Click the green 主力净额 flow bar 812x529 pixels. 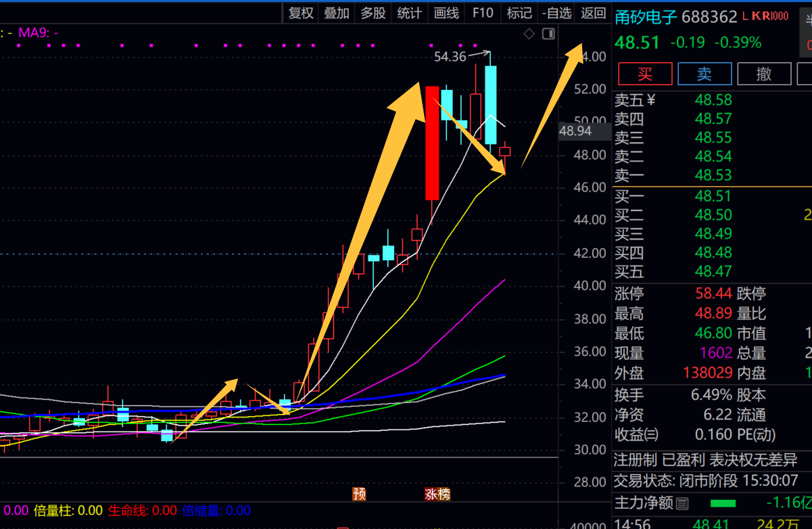(x=722, y=503)
